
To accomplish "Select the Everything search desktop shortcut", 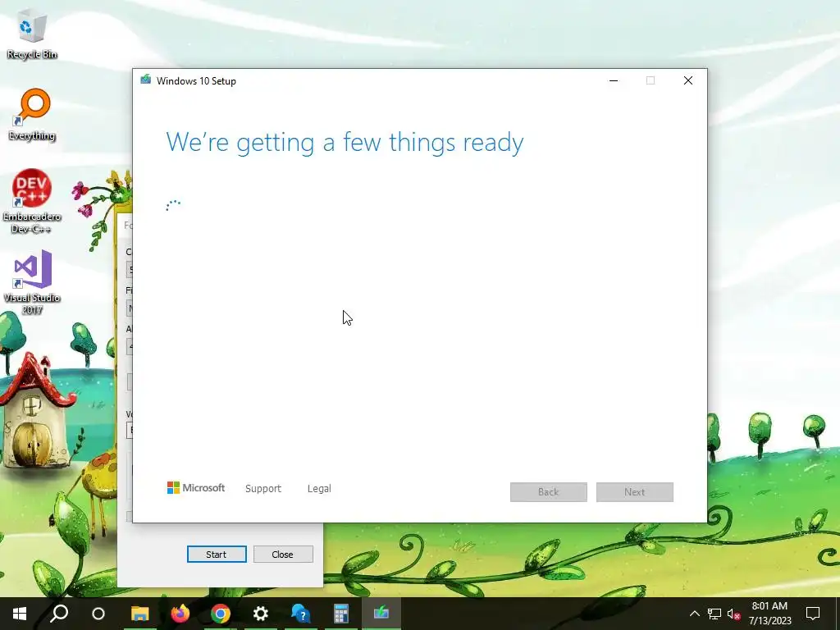I will coord(32,115).
